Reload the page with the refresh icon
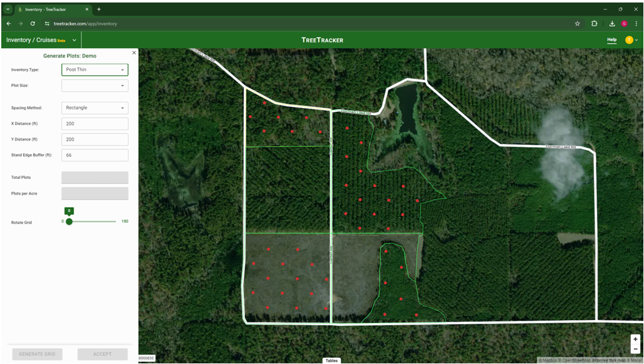The image size is (644, 364). point(32,23)
